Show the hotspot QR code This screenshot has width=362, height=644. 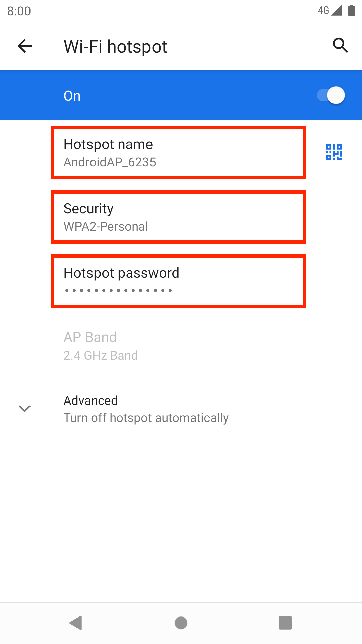334,152
